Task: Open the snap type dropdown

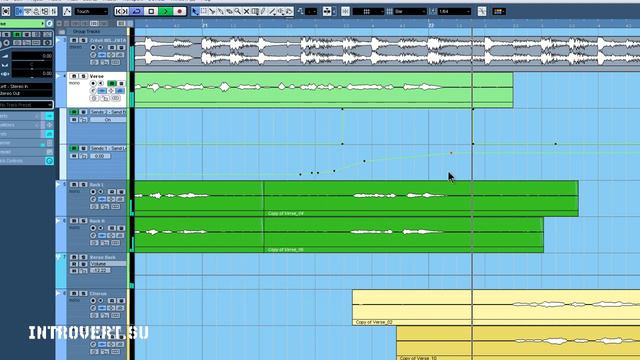Action: tap(368, 11)
